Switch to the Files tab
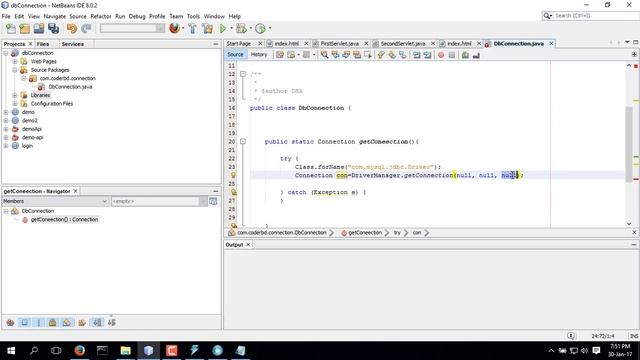Viewport: 640px width, 360px height. pyautogui.click(x=43, y=44)
